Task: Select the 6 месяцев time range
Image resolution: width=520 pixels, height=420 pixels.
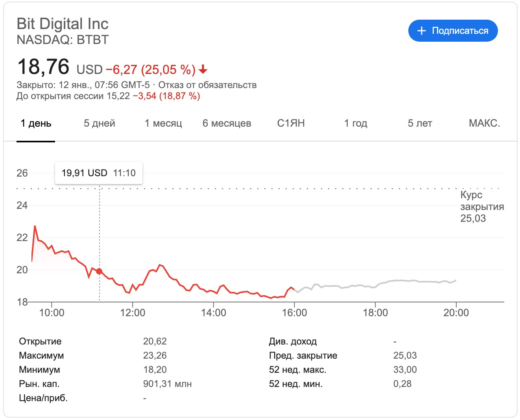Action: tap(227, 123)
